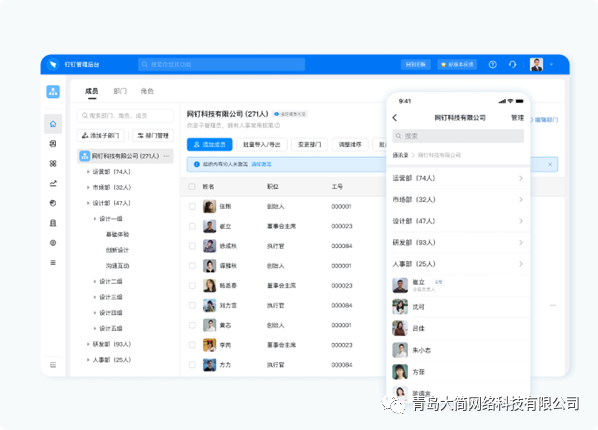Viewport: 598px width, 430px height.
Task: Open the more options dots beside 网钉科技有限公司 (271人)
Action: (x=166, y=156)
